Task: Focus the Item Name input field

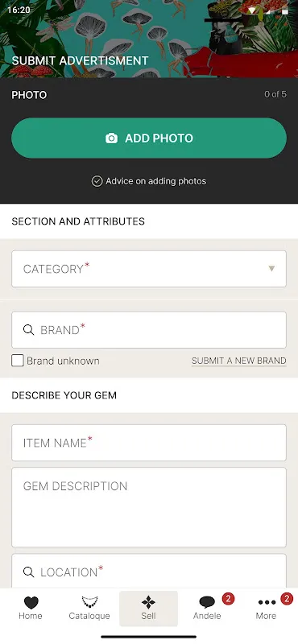Action: coord(149,443)
